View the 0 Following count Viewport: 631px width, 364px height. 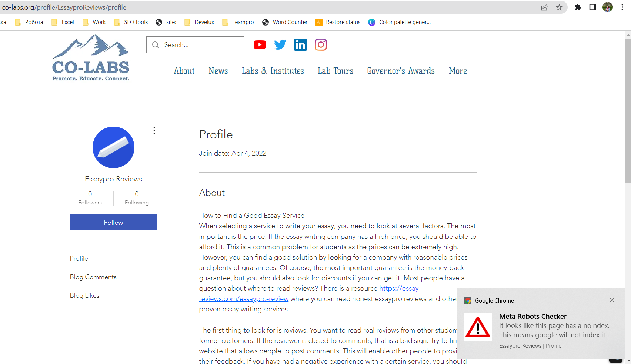[137, 198]
